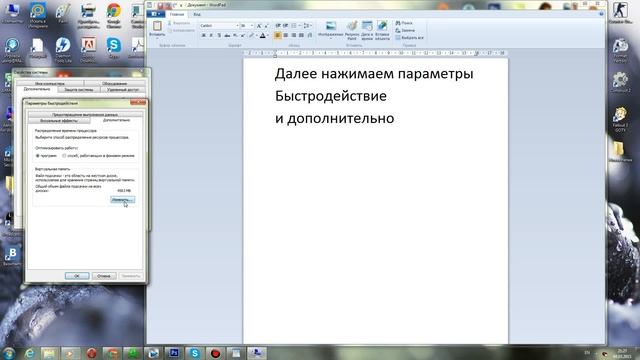
Task: Select Предотвращение выполнения данных tab
Action: [x=85, y=115]
